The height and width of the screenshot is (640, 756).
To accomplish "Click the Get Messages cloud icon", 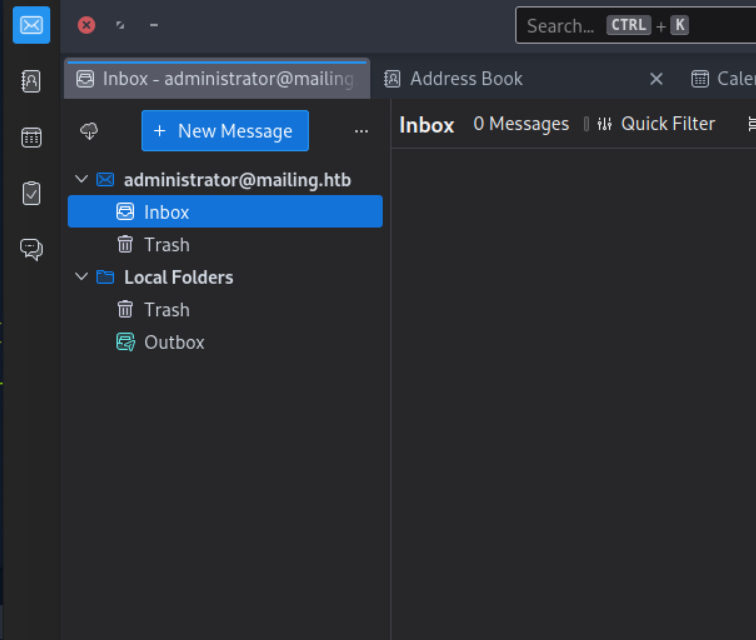I will coord(90,131).
